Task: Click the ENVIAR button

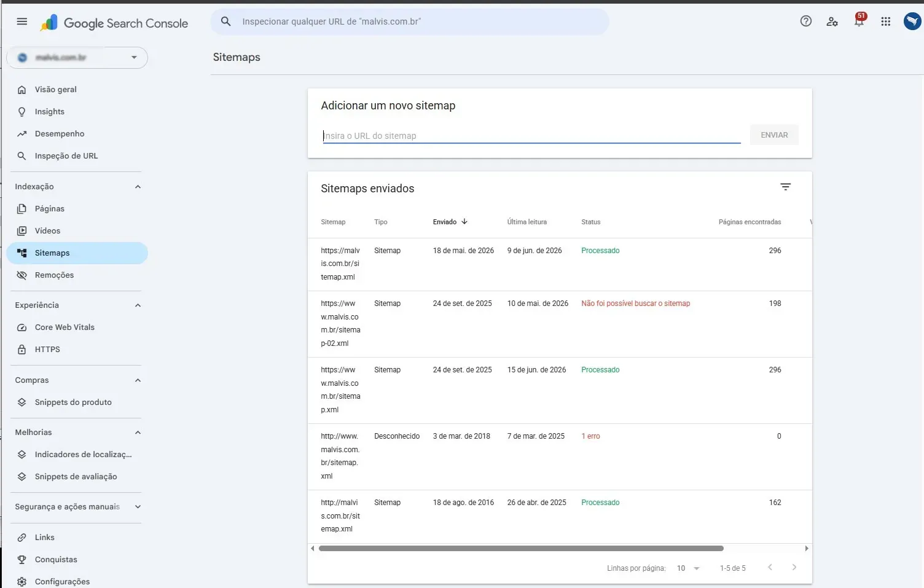Action: pos(774,135)
